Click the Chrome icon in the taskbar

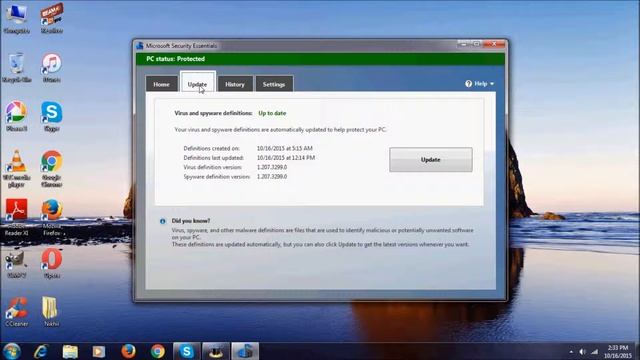[158, 351]
